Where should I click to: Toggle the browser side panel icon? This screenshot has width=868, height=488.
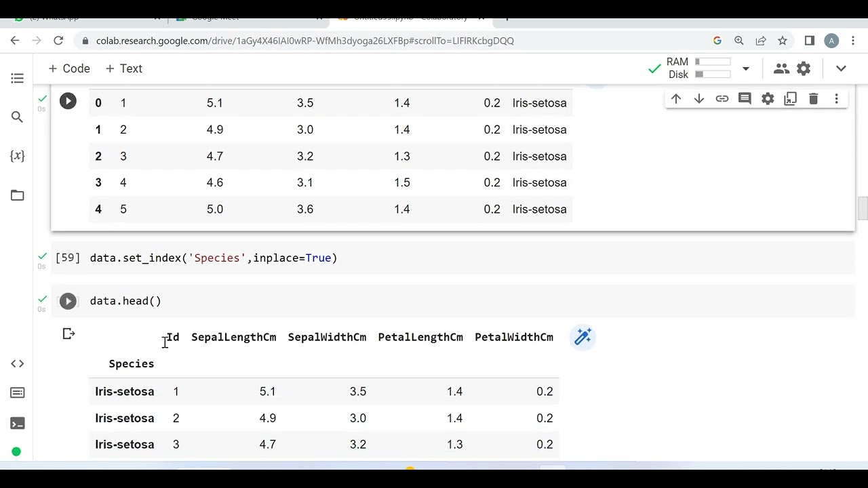[x=809, y=41]
